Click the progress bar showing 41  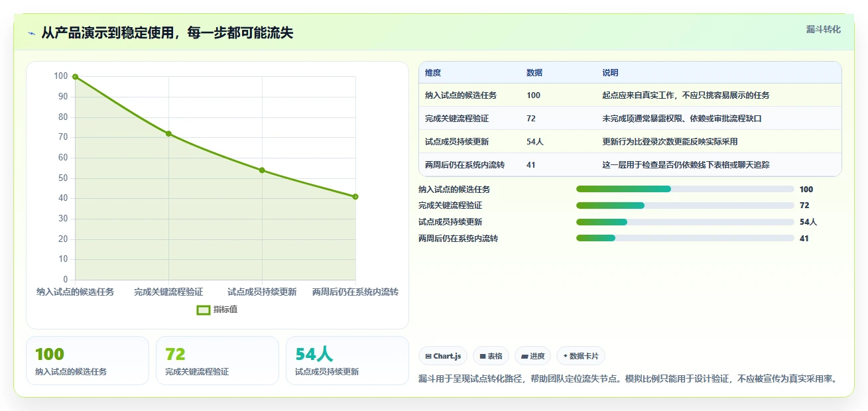click(x=685, y=238)
